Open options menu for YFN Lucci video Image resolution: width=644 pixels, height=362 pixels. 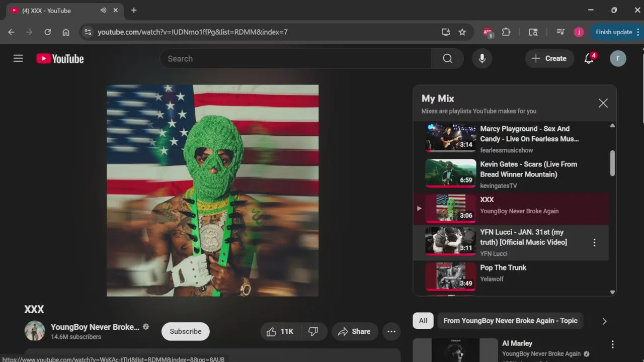(594, 242)
